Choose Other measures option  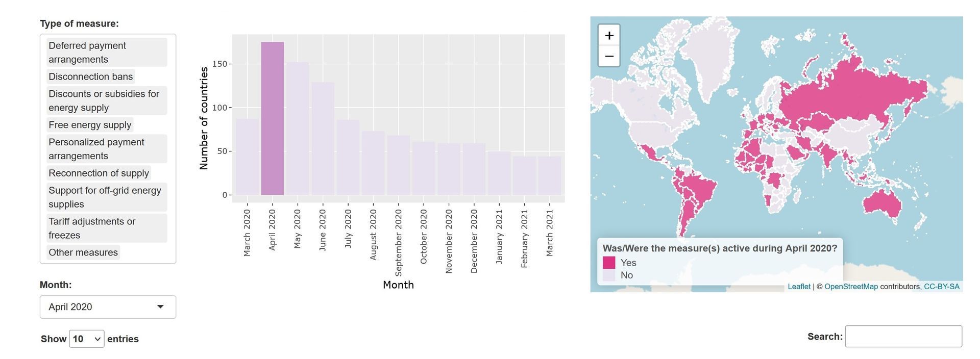click(83, 252)
